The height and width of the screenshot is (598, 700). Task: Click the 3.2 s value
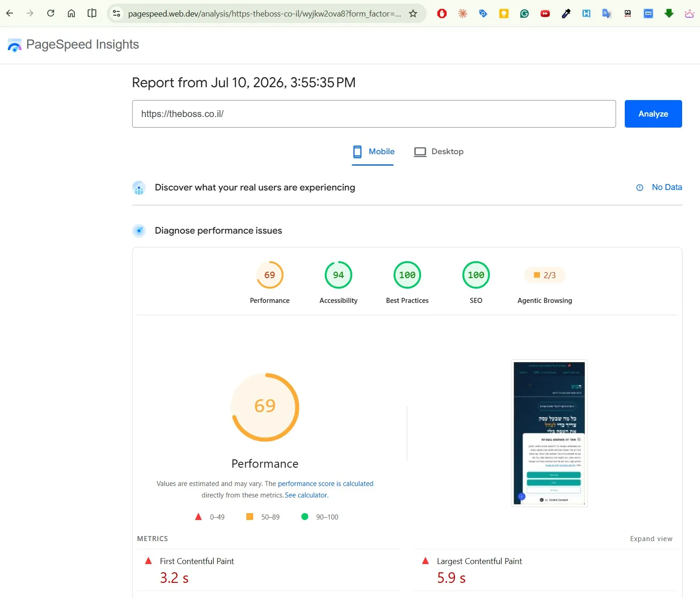[x=174, y=578]
